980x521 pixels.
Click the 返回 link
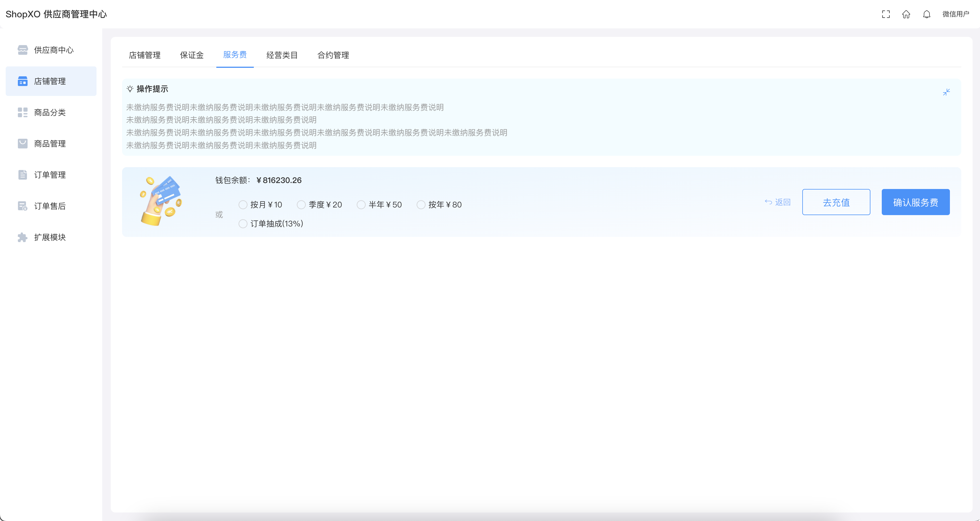pyautogui.click(x=778, y=202)
